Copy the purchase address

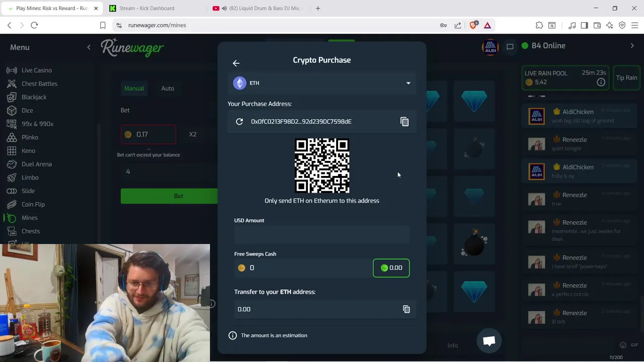[405, 121]
